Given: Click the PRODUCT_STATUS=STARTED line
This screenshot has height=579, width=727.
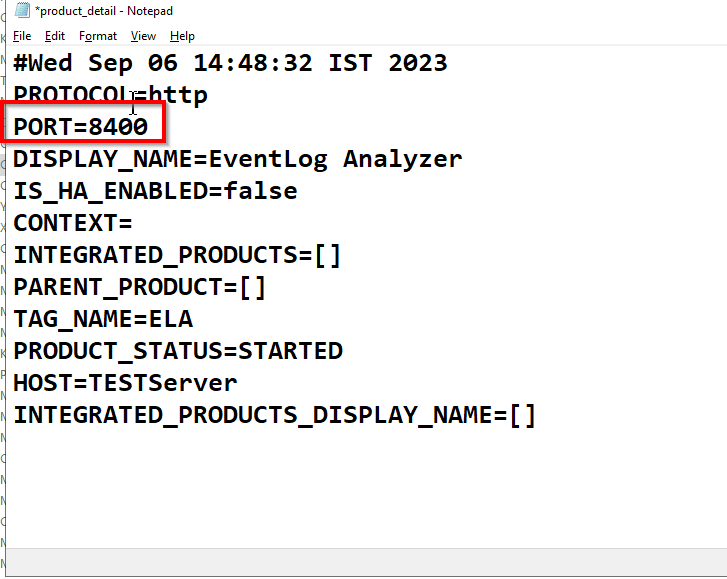Looking at the screenshot, I should [x=177, y=351].
